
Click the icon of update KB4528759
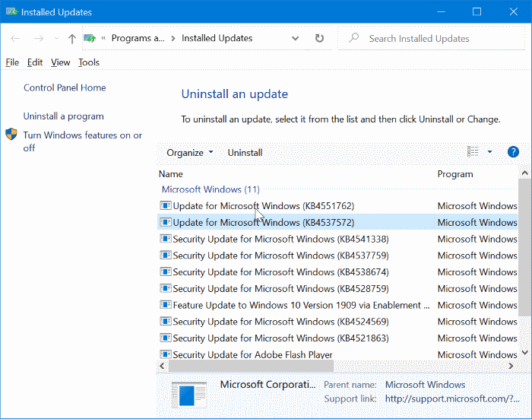pos(166,288)
